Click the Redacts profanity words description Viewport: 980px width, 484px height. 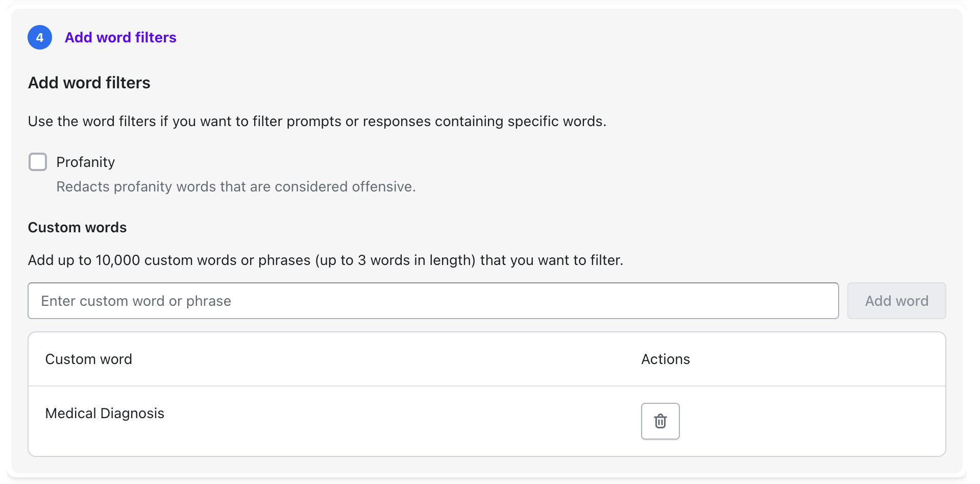236,187
